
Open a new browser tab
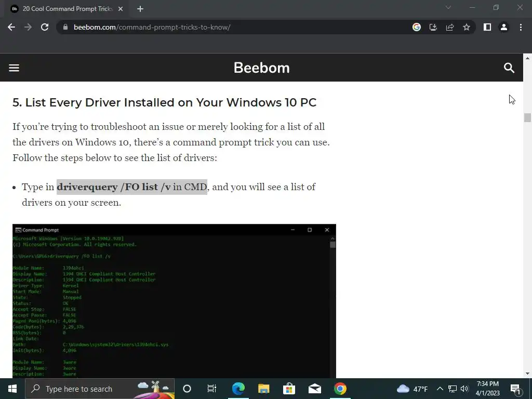(x=140, y=9)
